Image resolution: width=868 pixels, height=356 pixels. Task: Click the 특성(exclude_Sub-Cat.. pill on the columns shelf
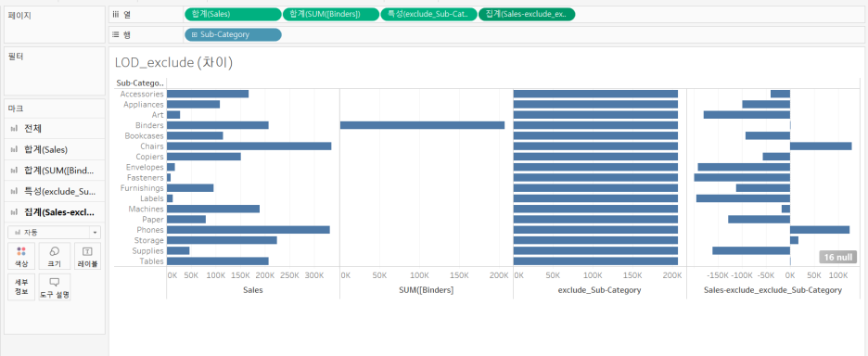[428, 14]
